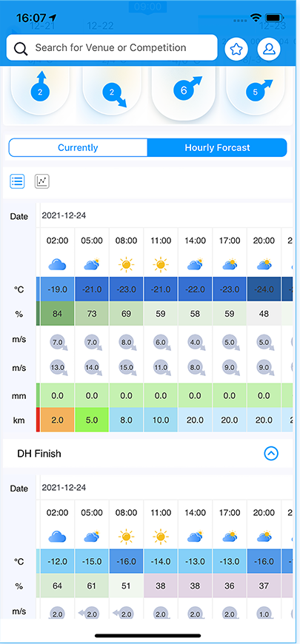Collapse the DH Finish section
300x644 pixels.
click(271, 454)
